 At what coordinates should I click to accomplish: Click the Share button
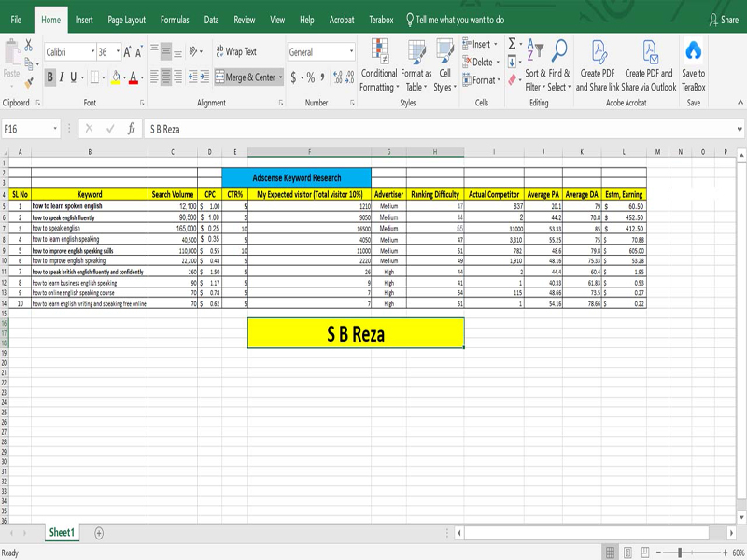pyautogui.click(x=724, y=20)
